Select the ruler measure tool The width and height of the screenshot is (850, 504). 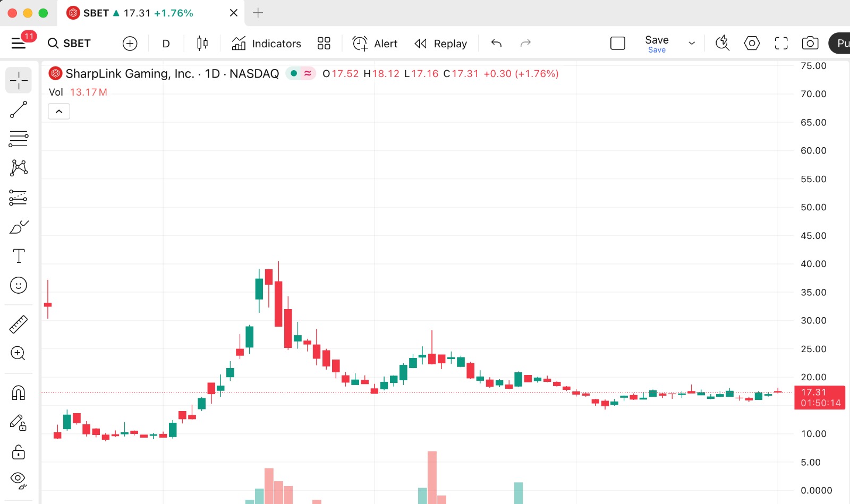pyautogui.click(x=19, y=324)
